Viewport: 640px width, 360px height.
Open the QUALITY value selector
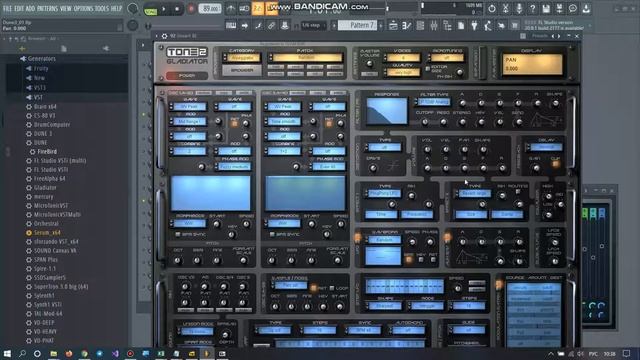click(x=402, y=72)
